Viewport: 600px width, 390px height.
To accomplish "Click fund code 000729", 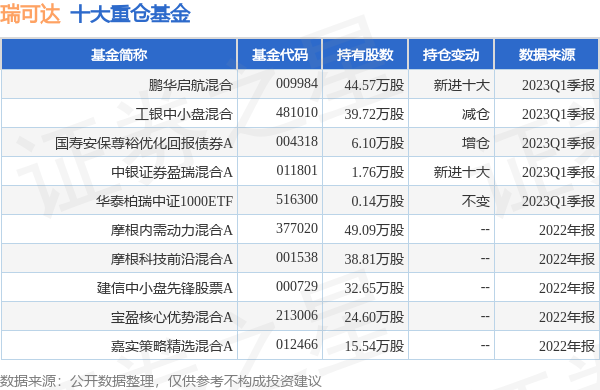I will pyautogui.click(x=297, y=286).
